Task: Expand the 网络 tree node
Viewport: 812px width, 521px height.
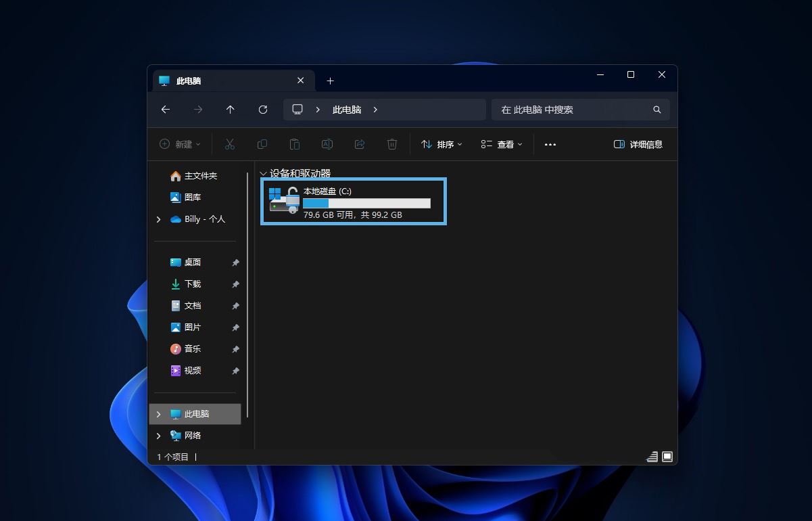Action: (159, 436)
